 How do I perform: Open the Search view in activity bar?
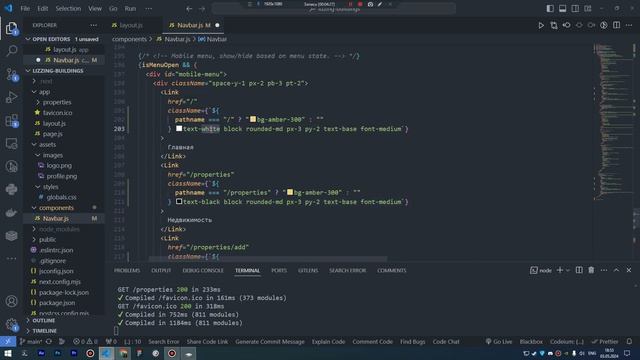(x=11, y=51)
